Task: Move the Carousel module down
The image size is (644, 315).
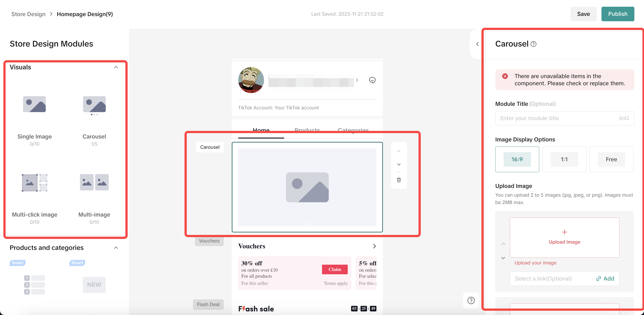Action: (x=399, y=164)
